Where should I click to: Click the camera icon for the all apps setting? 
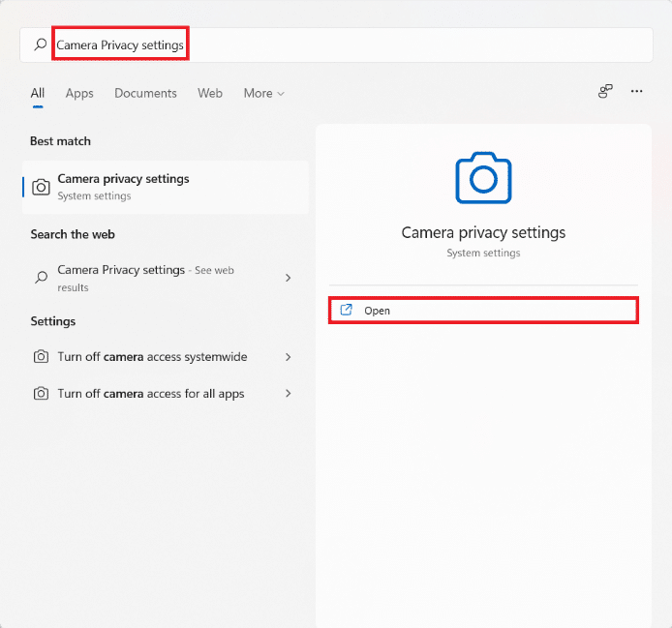pos(41,394)
